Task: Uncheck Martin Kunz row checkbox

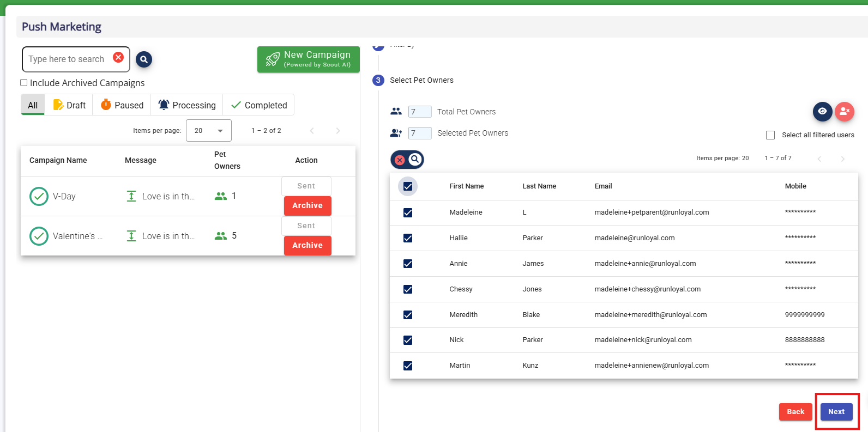Action: [408, 366]
